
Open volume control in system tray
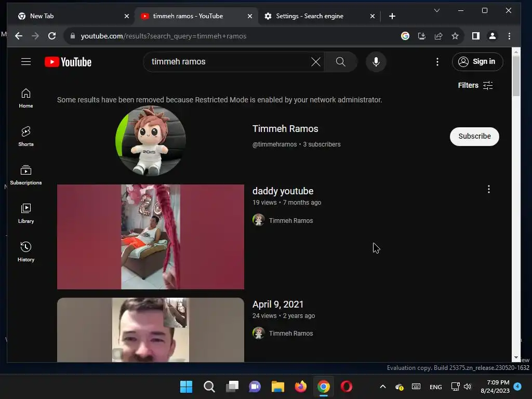[x=468, y=387]
